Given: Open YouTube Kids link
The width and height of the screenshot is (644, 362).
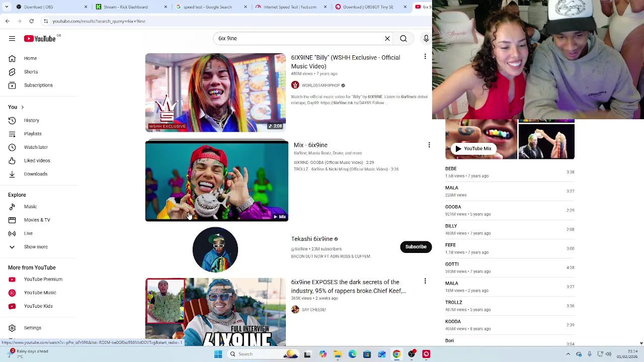Looking at the screenshot, I should point(38,306).
